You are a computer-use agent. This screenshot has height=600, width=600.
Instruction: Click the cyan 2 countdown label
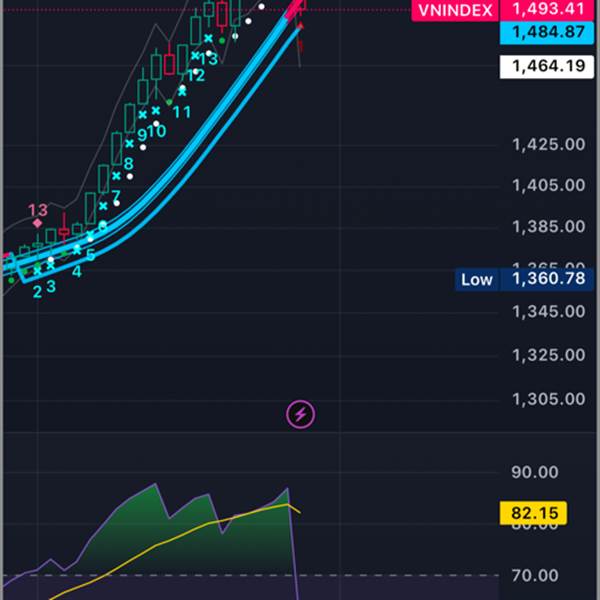click(x=37, y=292)
